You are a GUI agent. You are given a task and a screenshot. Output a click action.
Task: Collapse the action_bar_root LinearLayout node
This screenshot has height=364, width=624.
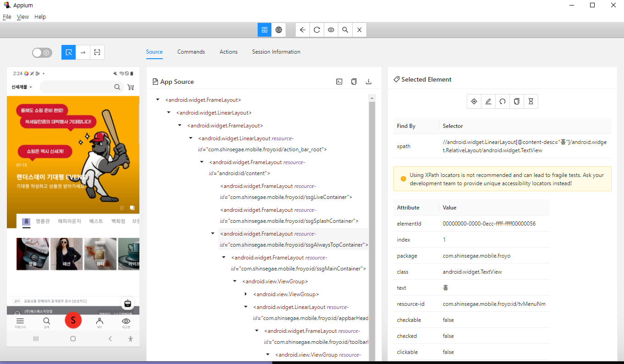click(x=191, y=138)
